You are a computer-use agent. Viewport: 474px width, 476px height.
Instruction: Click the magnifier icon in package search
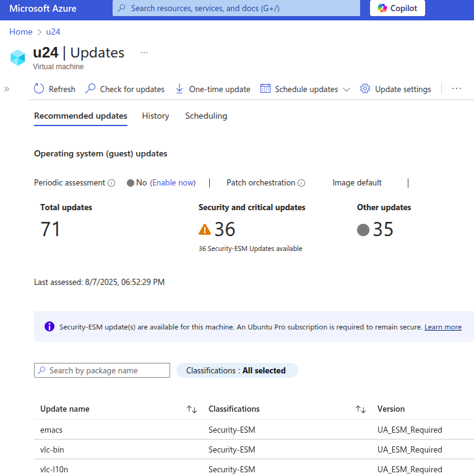[42, 370]
